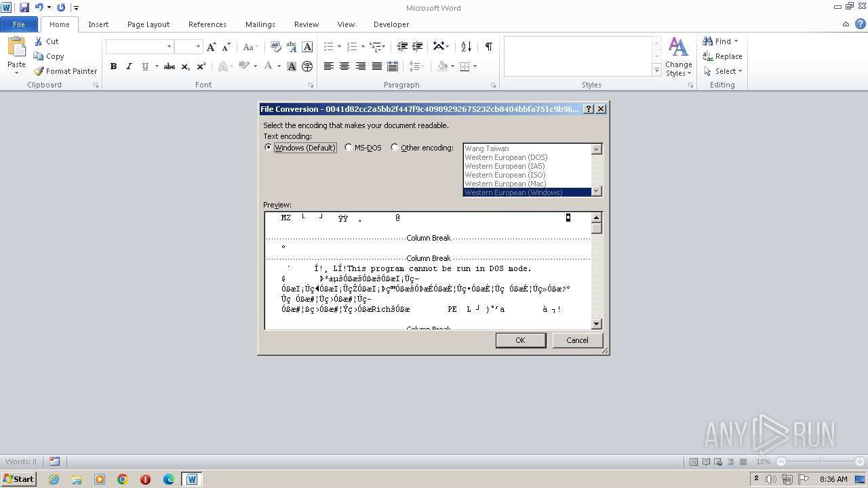
Task: Expand the Numbering dropdown arrow
Action: [363, 47]
